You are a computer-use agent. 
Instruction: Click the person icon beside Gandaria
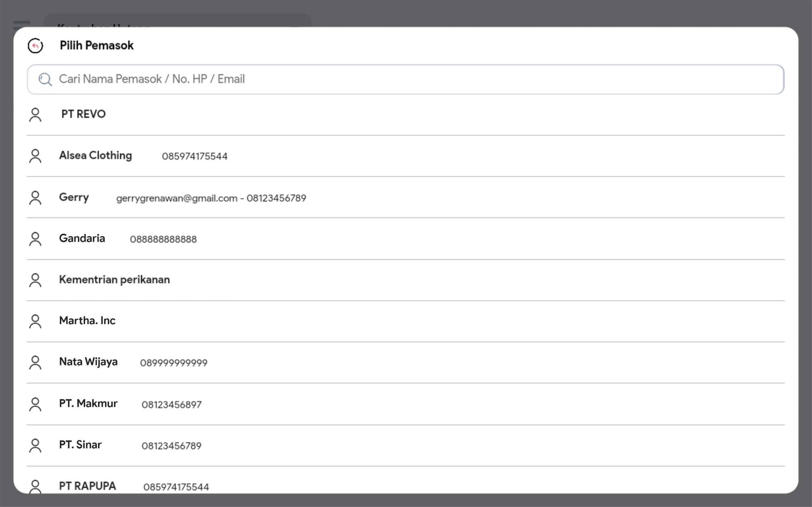point(35,239)
